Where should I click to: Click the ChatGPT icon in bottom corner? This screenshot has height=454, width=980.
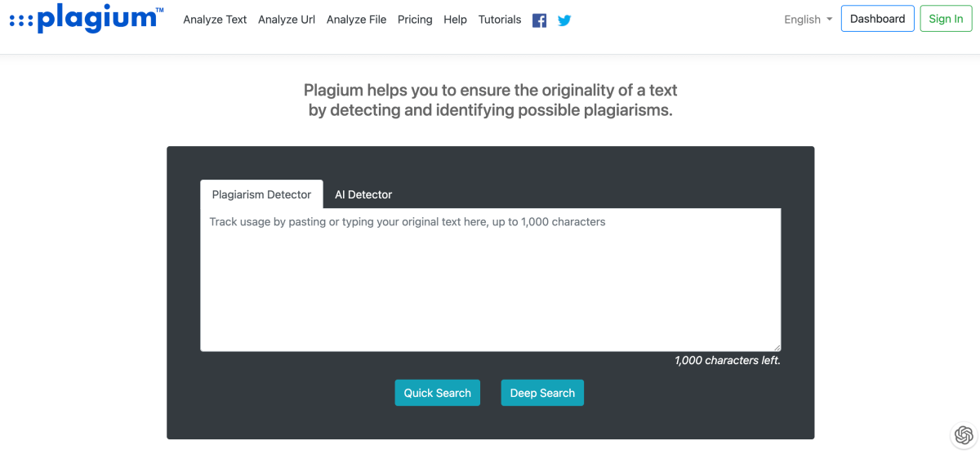point(964,435)
